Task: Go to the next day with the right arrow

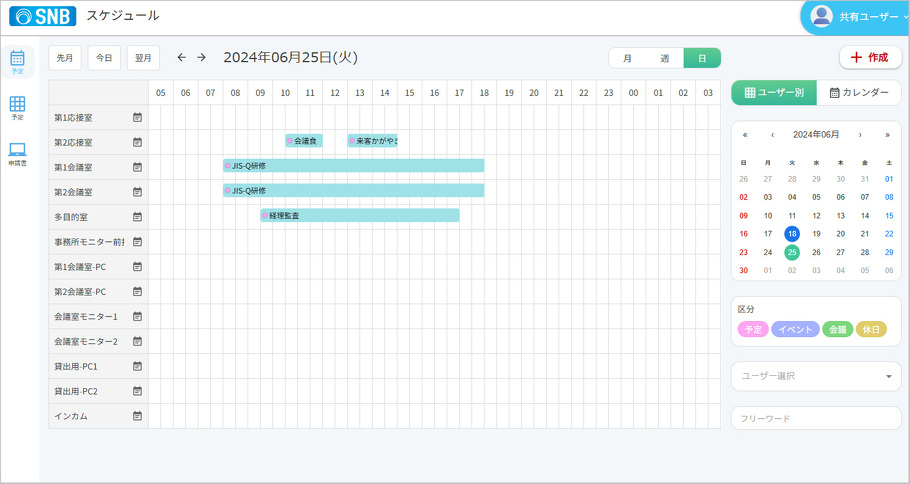Action: click(201, 58)
